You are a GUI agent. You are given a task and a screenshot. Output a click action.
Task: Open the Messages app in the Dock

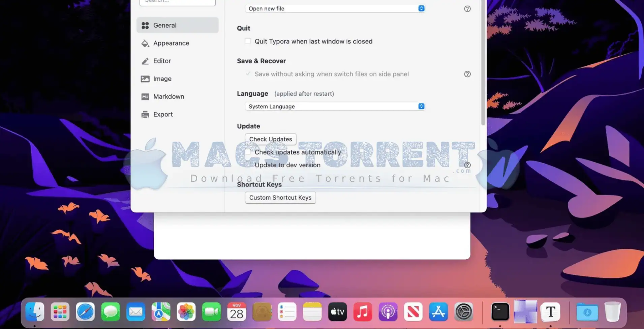(111, 311)
